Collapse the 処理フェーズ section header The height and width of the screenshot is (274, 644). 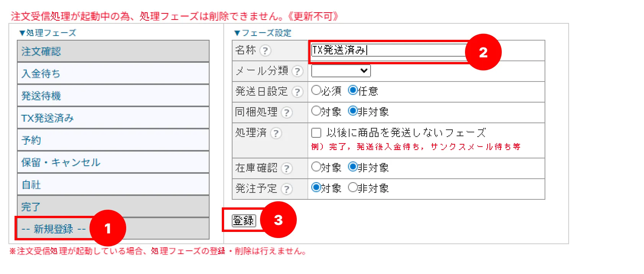pyautogui.click(x=47, y=33)
